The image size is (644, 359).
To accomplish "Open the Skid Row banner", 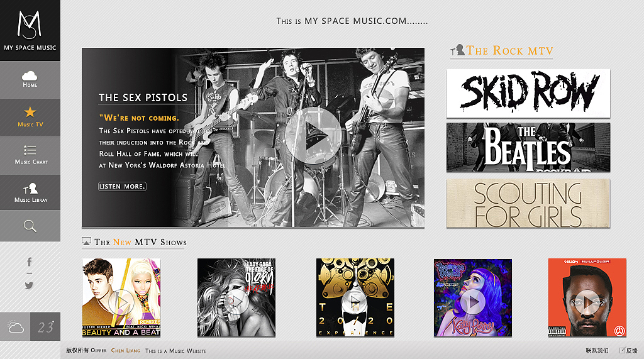I will (x=528, y=93).
